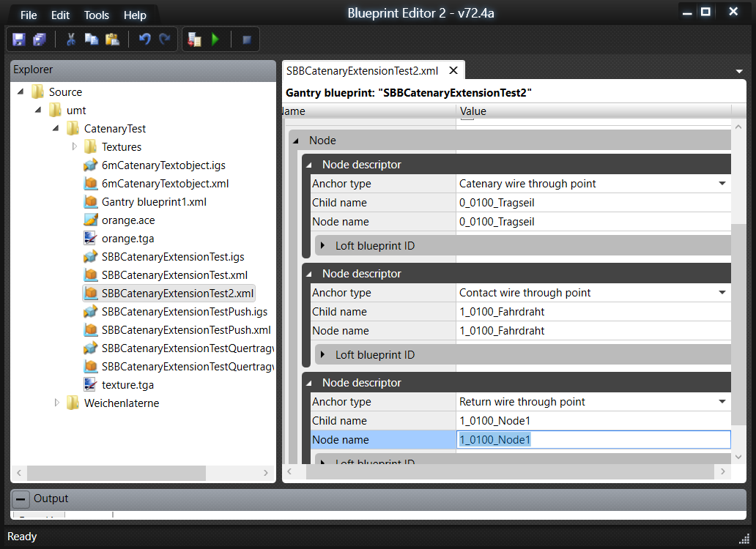Click the Child name field containing 1_0100_Fahrdraht
This screenshot has height=549, width=756.
[593, 312]
